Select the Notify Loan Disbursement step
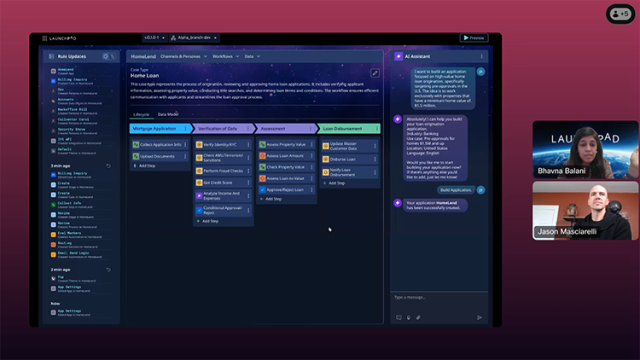 349,172
